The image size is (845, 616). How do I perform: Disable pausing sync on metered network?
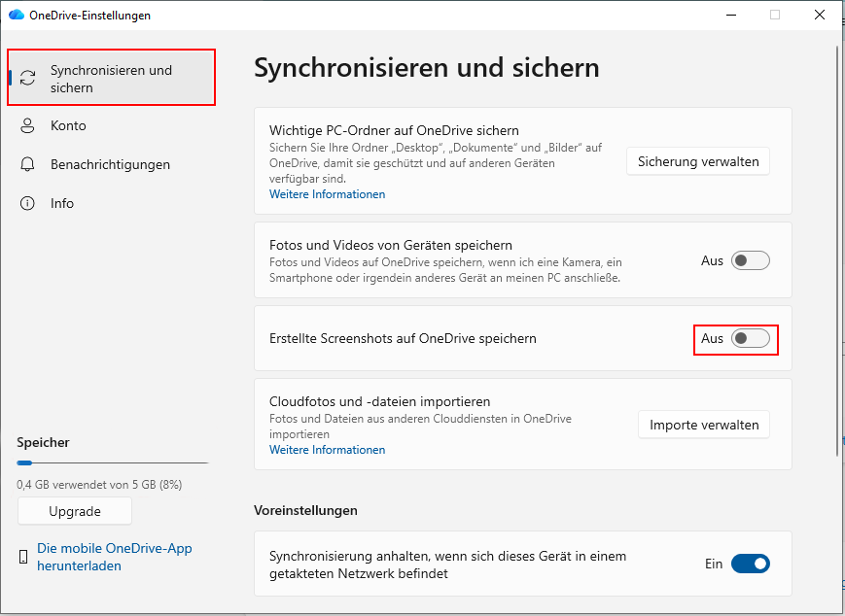pyautogui.click(x=750, y=564)
